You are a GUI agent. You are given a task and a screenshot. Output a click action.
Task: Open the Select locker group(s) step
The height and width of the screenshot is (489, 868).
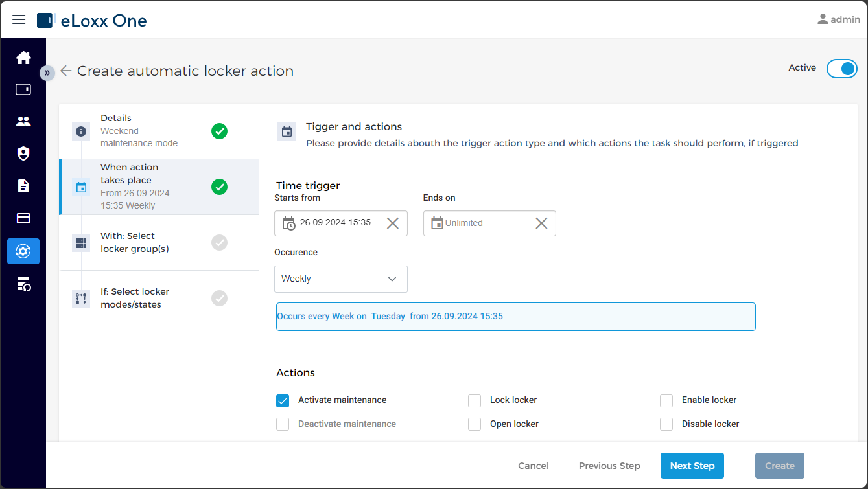coord(159,243)
